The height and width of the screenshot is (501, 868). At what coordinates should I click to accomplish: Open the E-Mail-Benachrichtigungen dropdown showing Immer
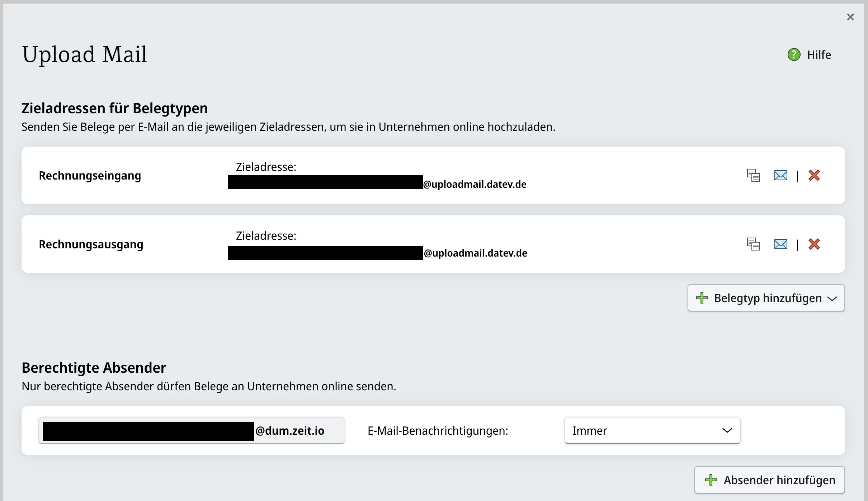click(652, 430)
